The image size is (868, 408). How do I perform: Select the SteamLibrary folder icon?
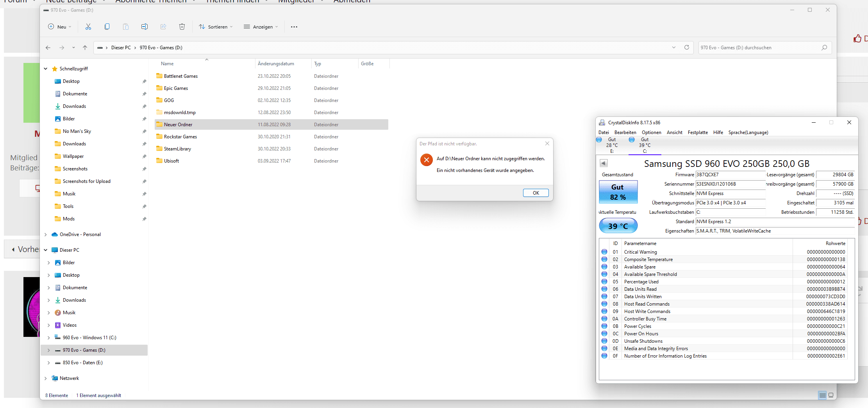coord(159,149)
